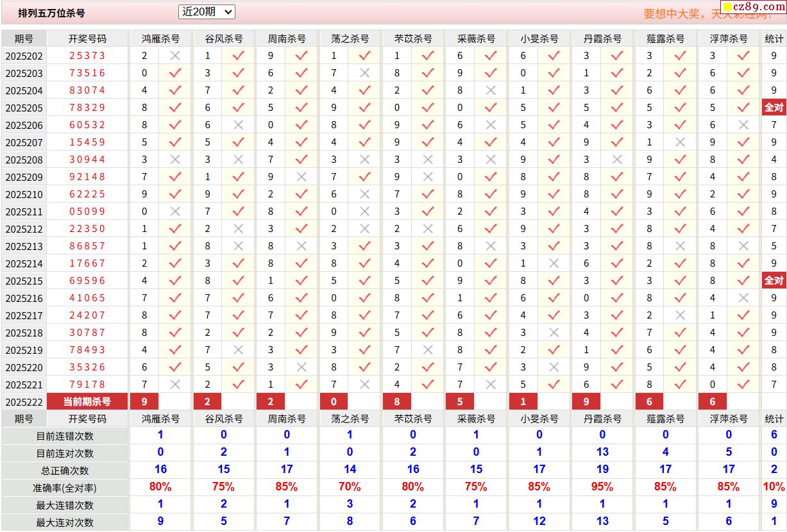Click issue number 2025213
This screenshot has width=787, height=532.
tap(24, 247)
